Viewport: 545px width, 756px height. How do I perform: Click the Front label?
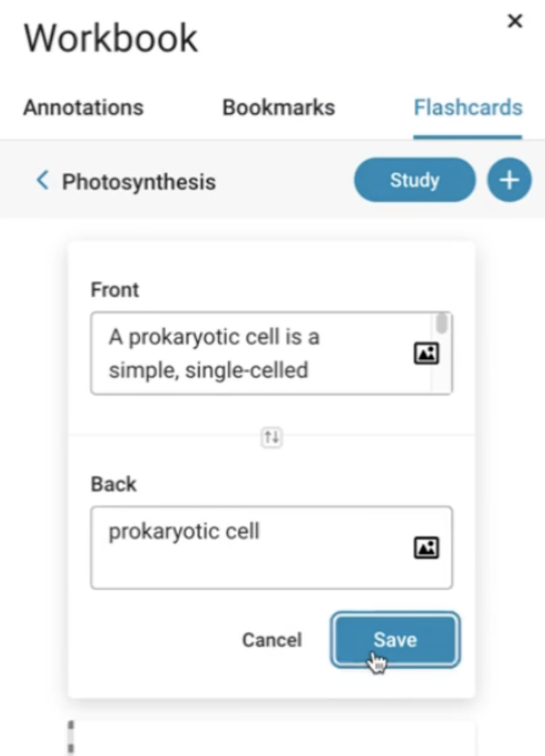pyautogui.click(x=115, y=289)
